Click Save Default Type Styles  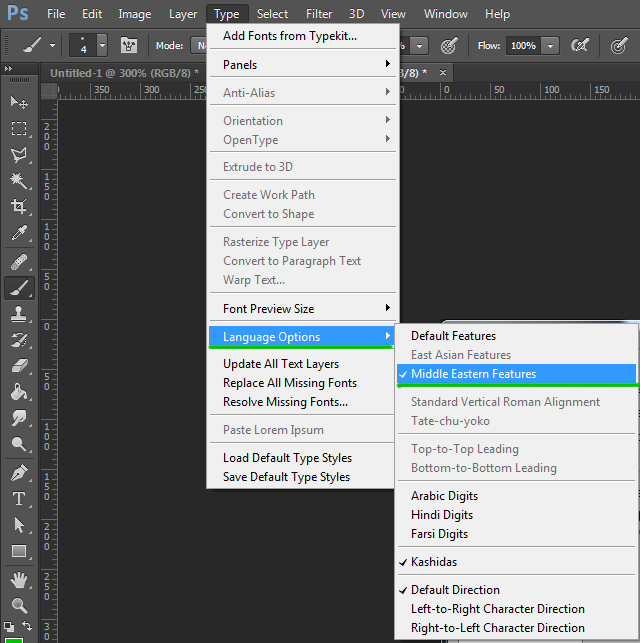[x=301, y=477]
